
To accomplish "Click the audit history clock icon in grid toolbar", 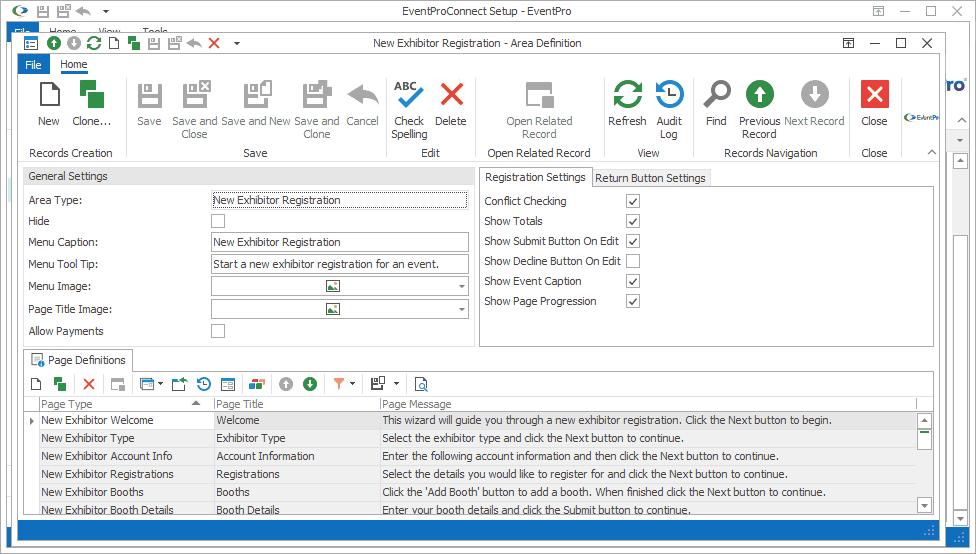I will coord(204,384).
